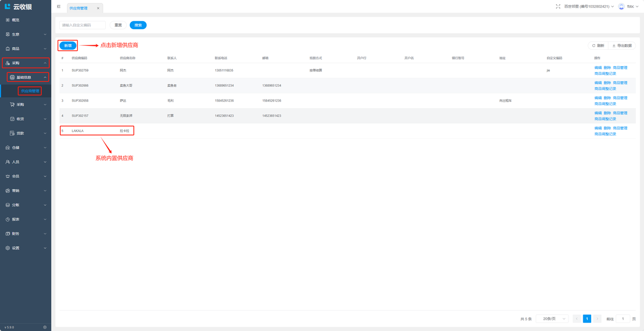Open the 概览 overview sidebar item
Screen dimensions: 644x331
[x=16, y=20]
